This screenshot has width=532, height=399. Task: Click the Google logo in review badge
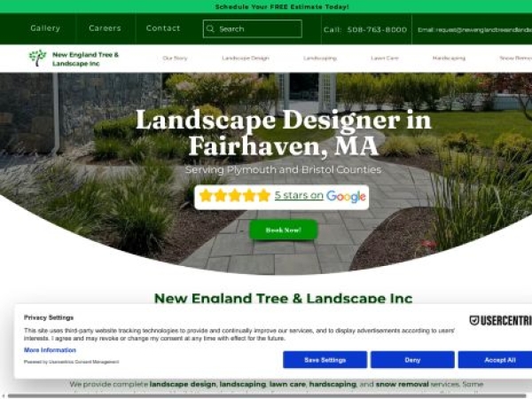coord(346,196)
